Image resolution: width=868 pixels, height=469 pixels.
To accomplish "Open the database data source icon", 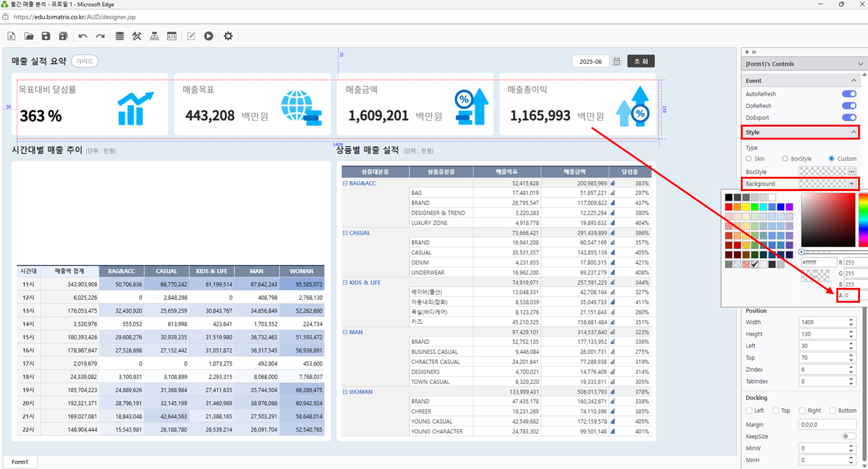I will [x=120, y=37].
